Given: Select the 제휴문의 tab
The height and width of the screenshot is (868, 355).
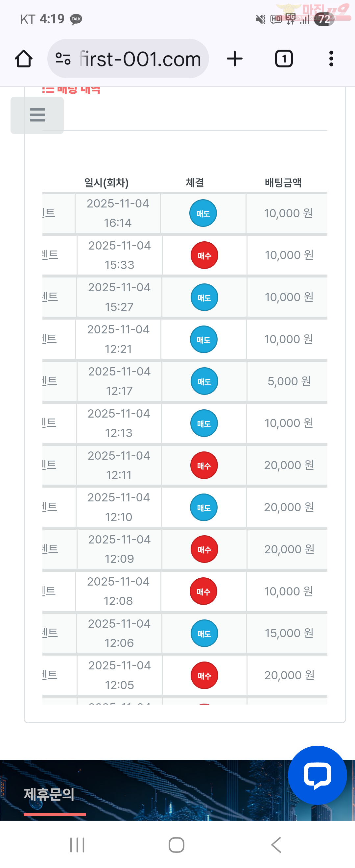Looking at the screenshot, I should (49, 795).
